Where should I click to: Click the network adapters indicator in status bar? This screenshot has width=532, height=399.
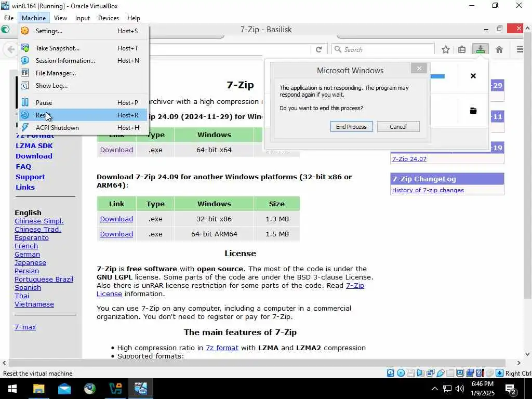431,373
